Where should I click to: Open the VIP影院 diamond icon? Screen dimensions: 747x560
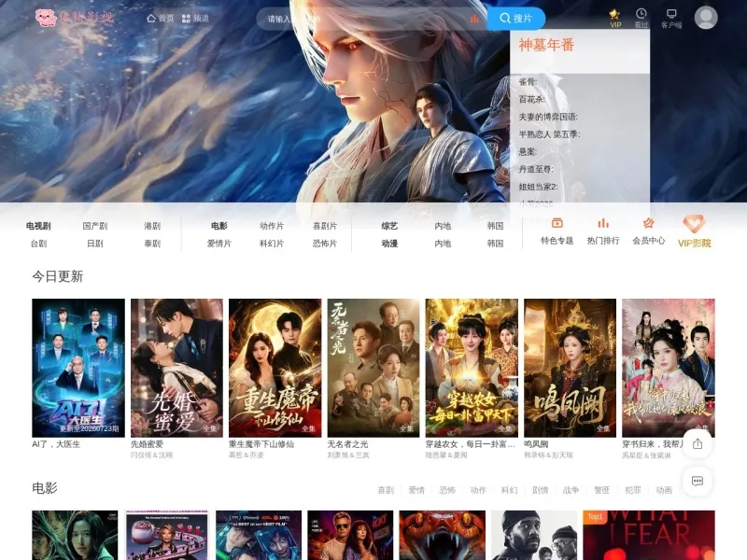[694, 223]
